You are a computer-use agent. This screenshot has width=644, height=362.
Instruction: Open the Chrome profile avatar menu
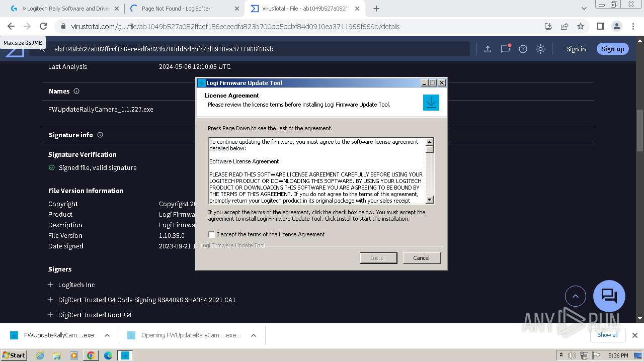point(616,26)
